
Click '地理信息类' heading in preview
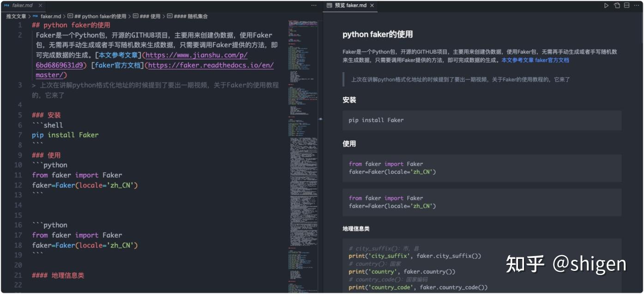click(356, 229)
